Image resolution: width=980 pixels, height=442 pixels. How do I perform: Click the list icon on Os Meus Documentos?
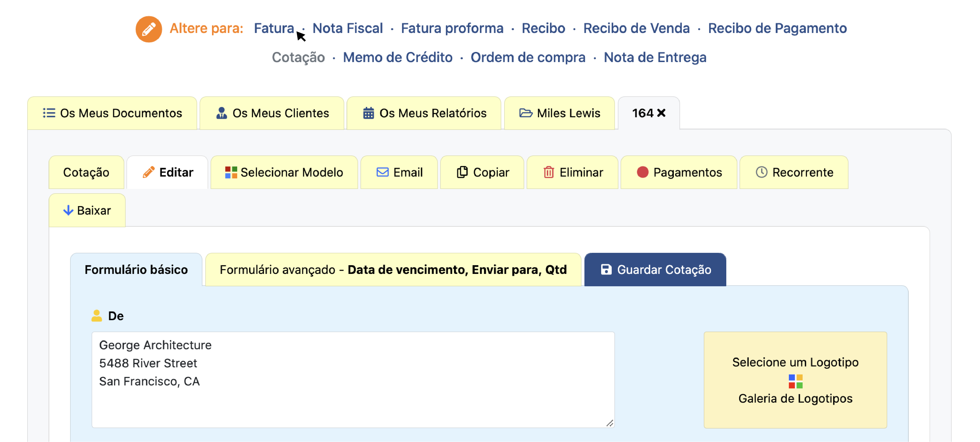(x=49, y=113)
